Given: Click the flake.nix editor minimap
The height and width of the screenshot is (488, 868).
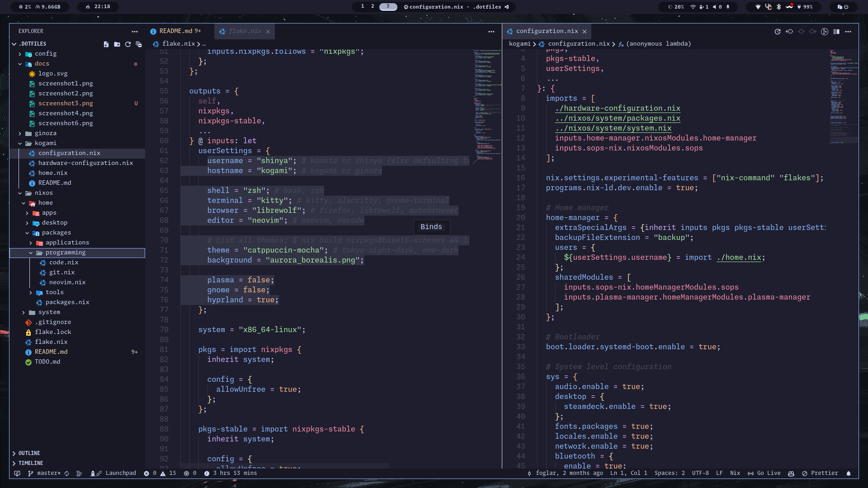Looking at the screenshot, I should point(487,104).
